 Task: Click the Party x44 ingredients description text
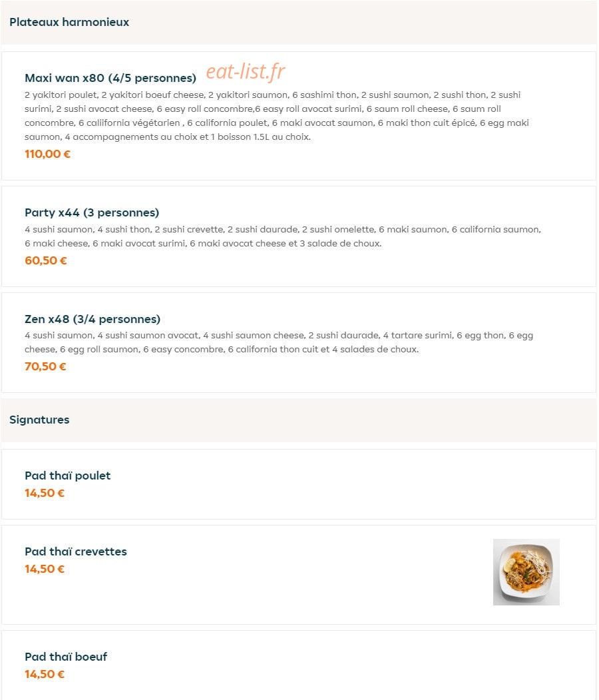pos(283,236)
